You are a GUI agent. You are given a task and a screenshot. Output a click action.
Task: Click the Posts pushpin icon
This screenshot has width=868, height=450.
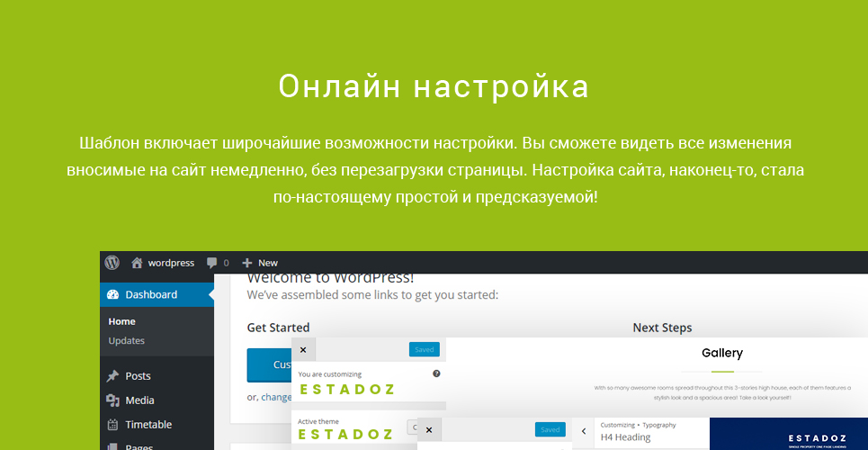coord(113,375)
